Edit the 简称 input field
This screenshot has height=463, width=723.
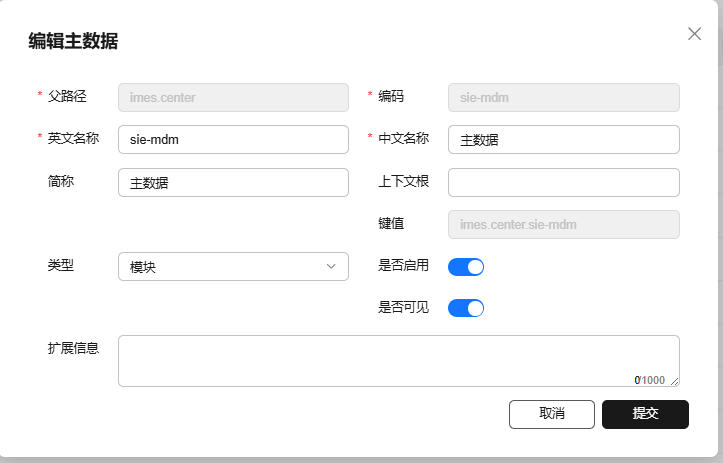(233, 183)
